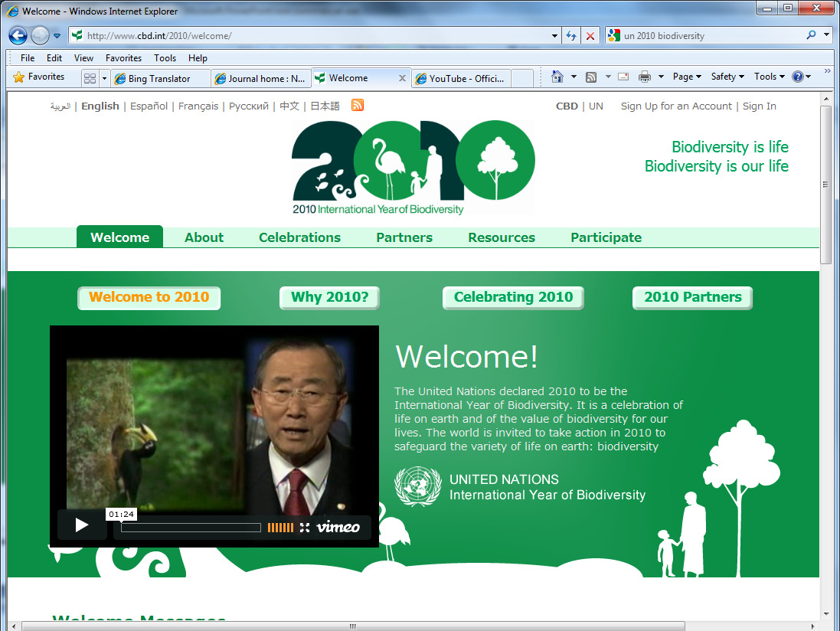The height and width of the screenshot is (631, 840).
Task: Open the Safety dropdown menu
Action: [727, 77]
